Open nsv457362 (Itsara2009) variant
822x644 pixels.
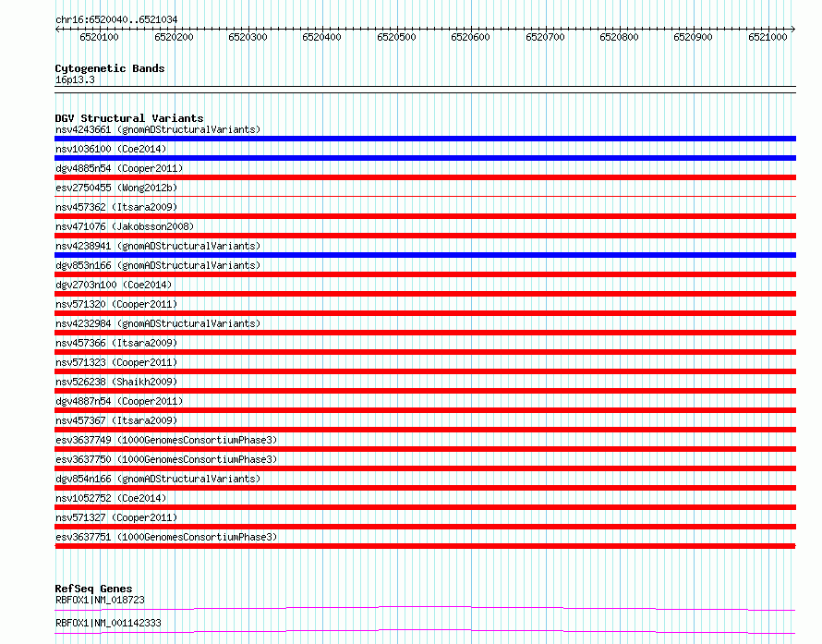(x=116, y=207)
